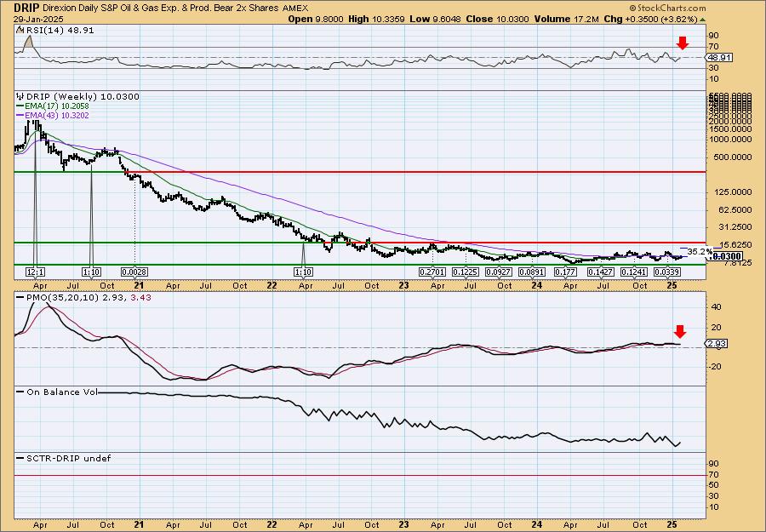Click the 125.0000 price axis label
Image resolution: width=766 pixels, height=532 pixels.
pos(735,192)
